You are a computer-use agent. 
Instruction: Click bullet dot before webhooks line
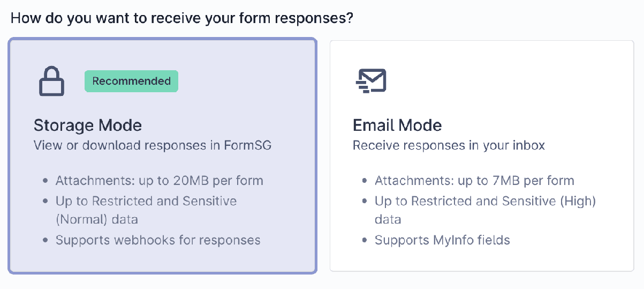point(46,240)
